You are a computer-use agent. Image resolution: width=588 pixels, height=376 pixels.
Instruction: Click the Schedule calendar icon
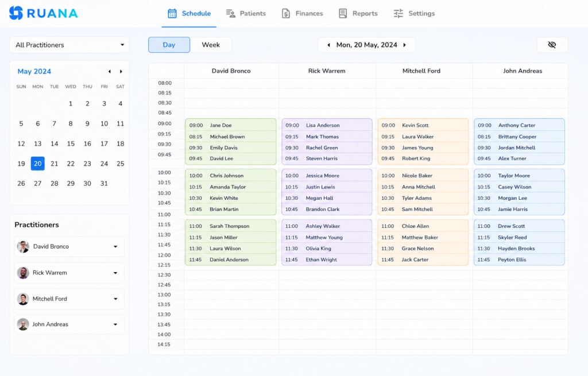[172, 14]
